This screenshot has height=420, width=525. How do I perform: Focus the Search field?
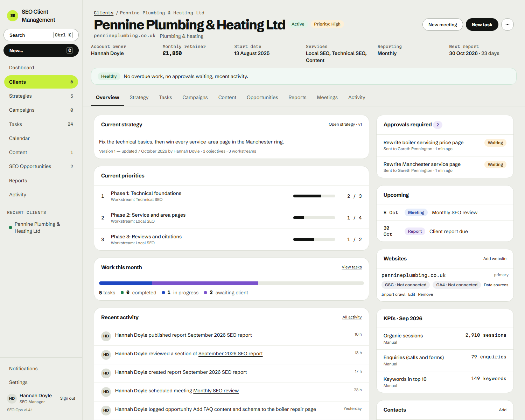point(41,35)
